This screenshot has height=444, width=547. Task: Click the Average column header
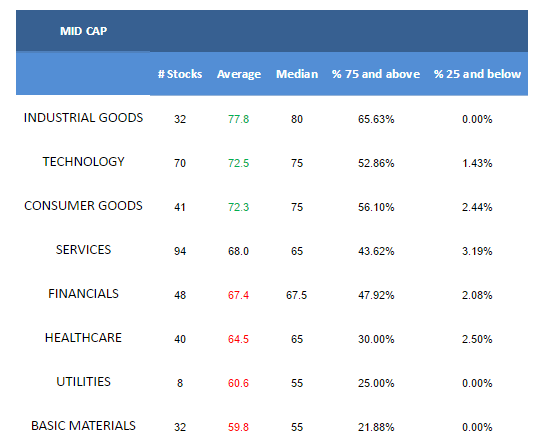[x=239, y=74]
